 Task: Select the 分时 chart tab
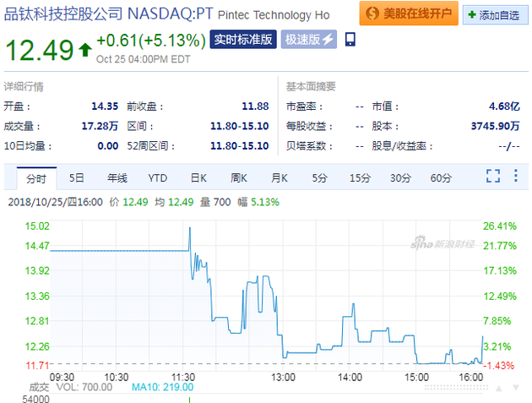[36, 178]
